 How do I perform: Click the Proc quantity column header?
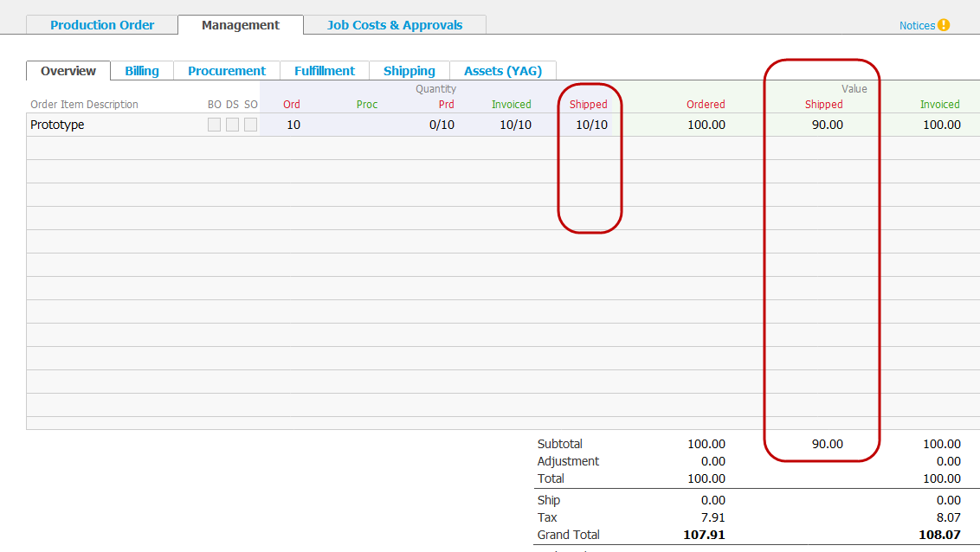point(367,105)
